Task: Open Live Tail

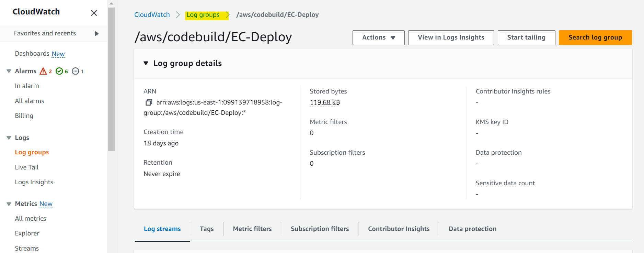Action: 27,167
